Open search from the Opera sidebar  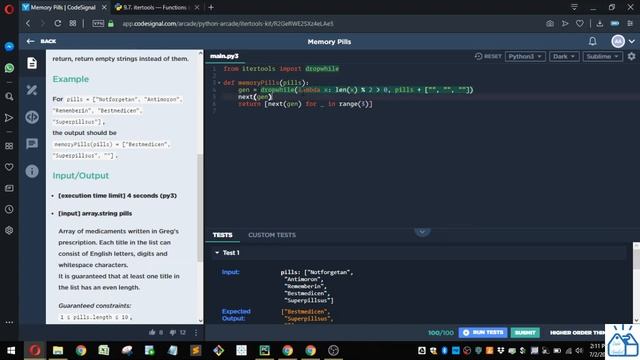(x=9, y=97)
